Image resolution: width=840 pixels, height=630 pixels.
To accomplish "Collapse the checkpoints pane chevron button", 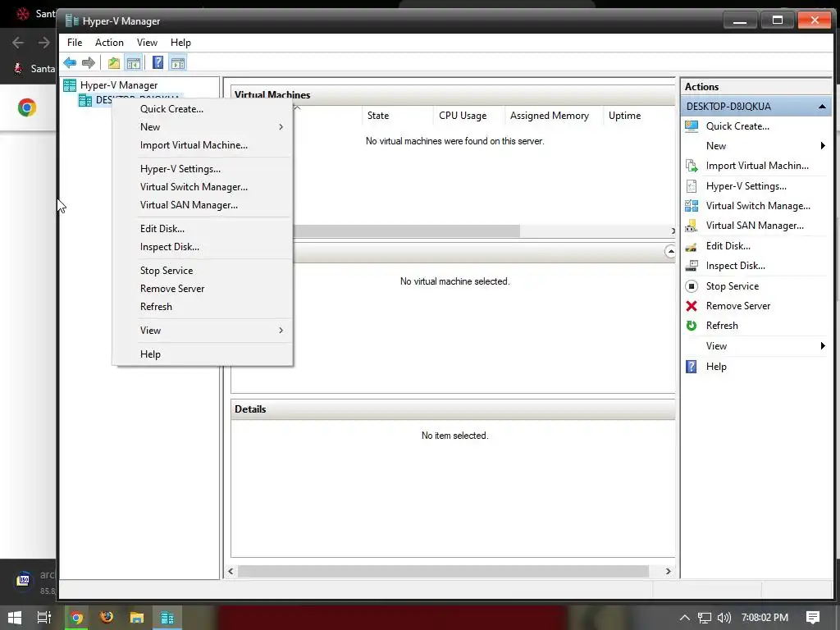I will 670,251.
